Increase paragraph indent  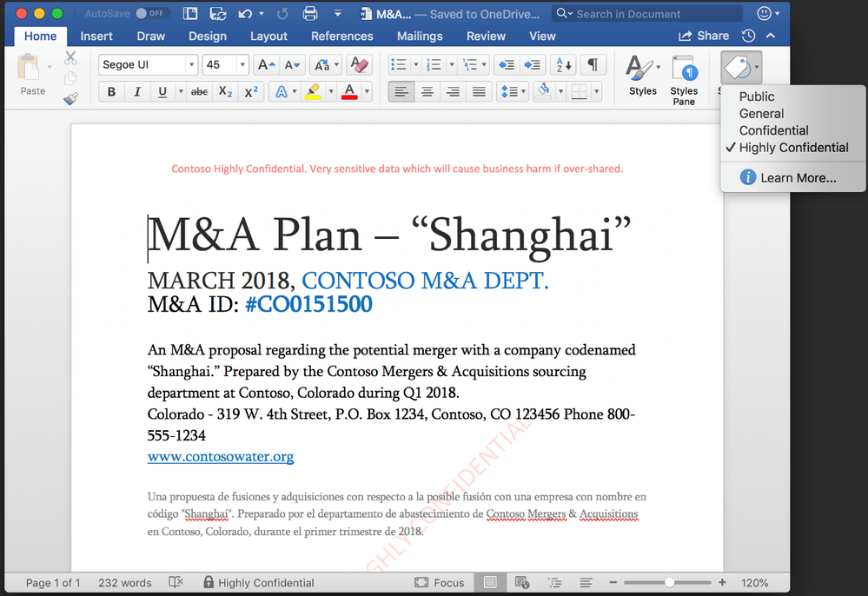pos(533,65)
